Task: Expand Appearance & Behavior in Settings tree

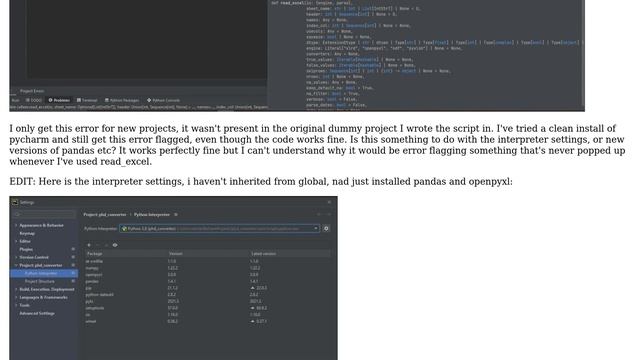Action: [x=16, y=225]
